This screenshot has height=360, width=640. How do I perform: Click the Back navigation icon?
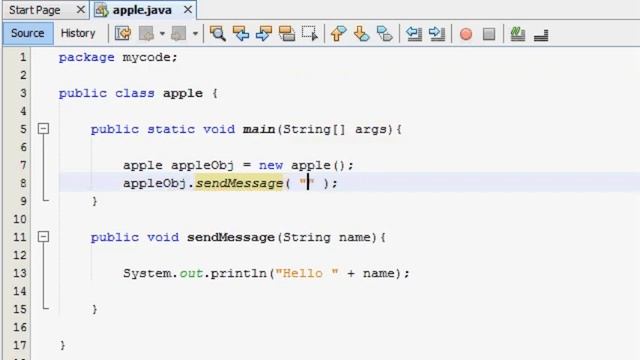(x=147, y=33)
